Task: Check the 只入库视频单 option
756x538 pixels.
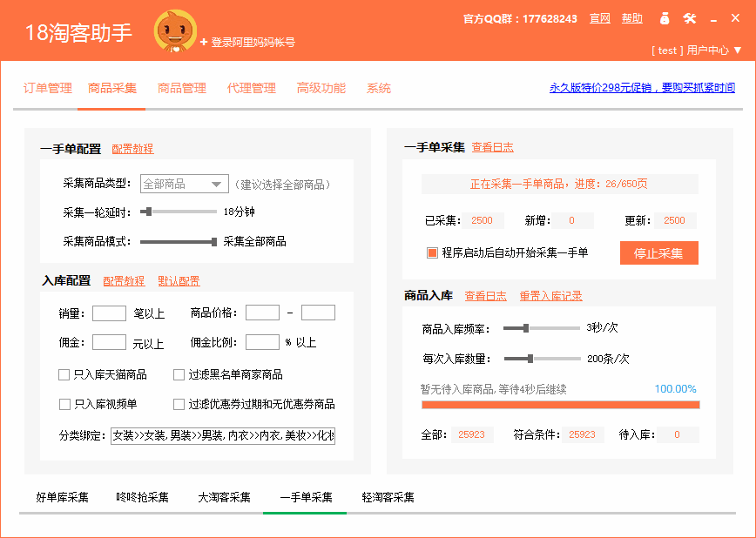Action: click(64, 404)
